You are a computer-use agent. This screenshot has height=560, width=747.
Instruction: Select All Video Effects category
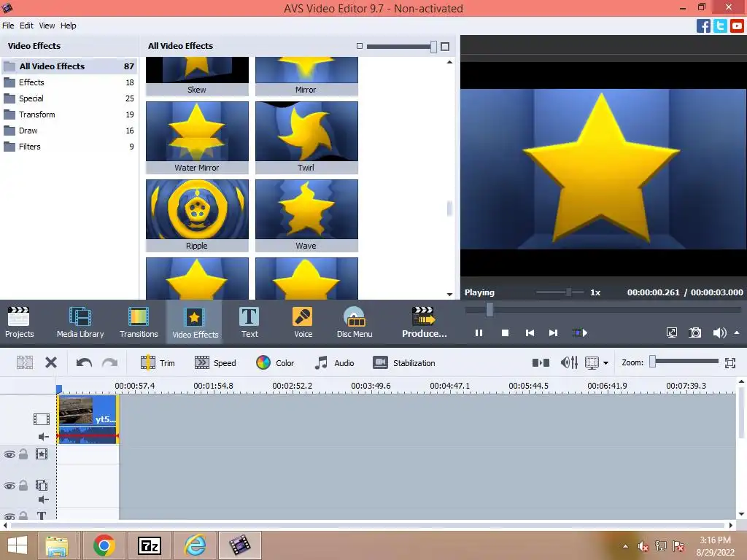(x=69, y=66)
